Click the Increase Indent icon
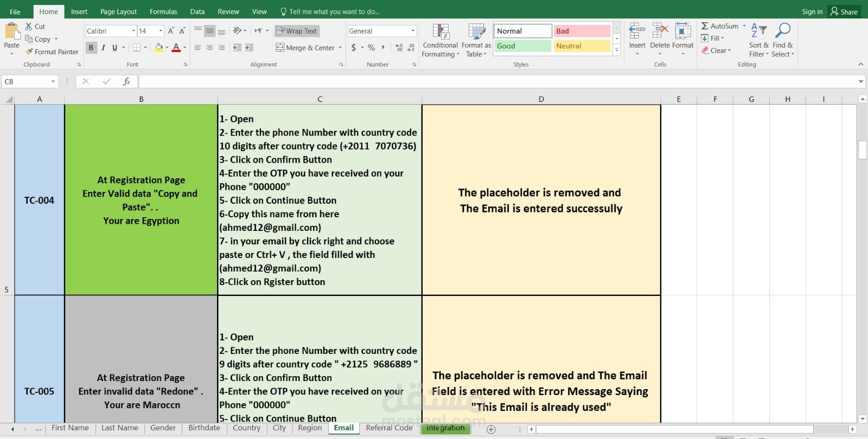Viewport: 868px width, 439px height. (x=249, y=48)
